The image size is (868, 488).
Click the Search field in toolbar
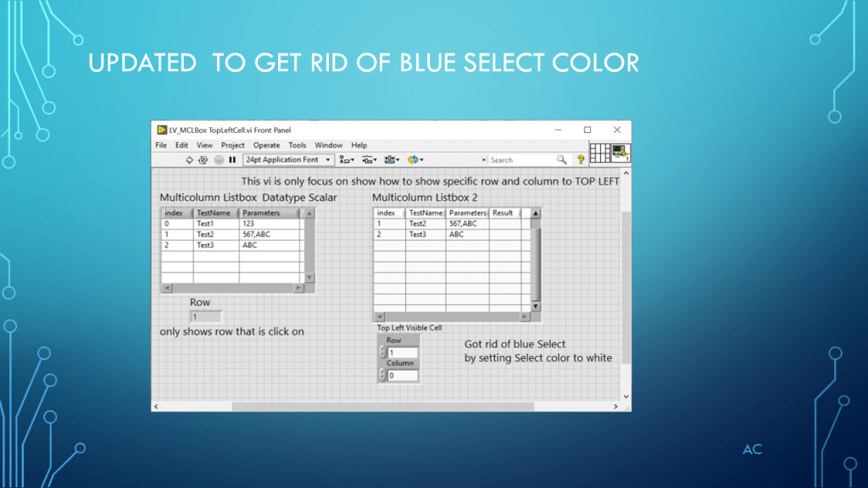point(521,159)
